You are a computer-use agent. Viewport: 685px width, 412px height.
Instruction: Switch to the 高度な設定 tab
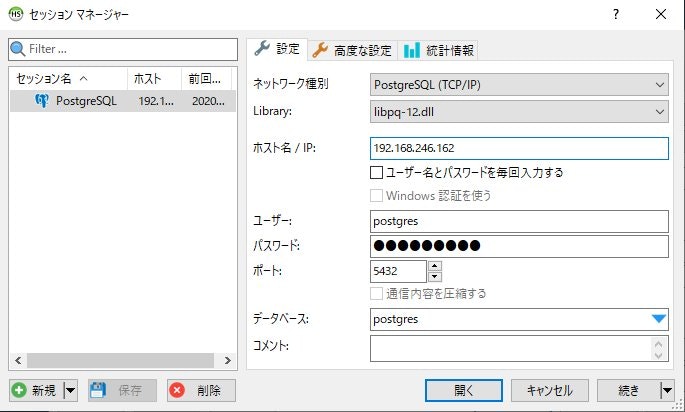click(353, 50)
